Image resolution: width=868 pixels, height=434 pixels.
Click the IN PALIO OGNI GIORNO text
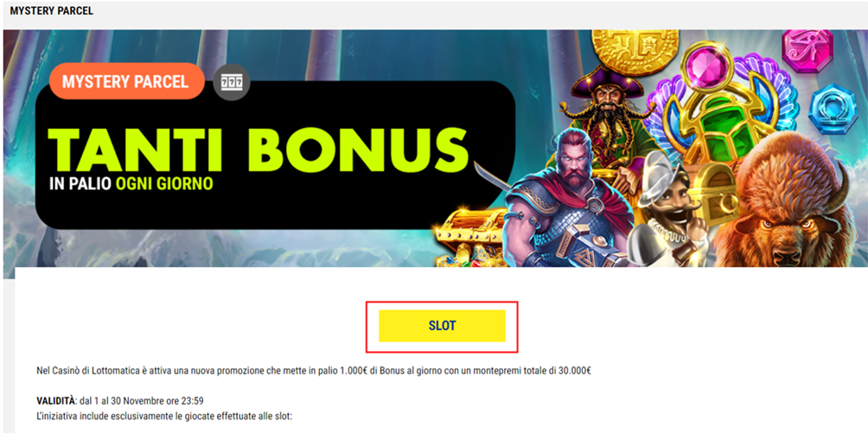click(x=131, y=184)
